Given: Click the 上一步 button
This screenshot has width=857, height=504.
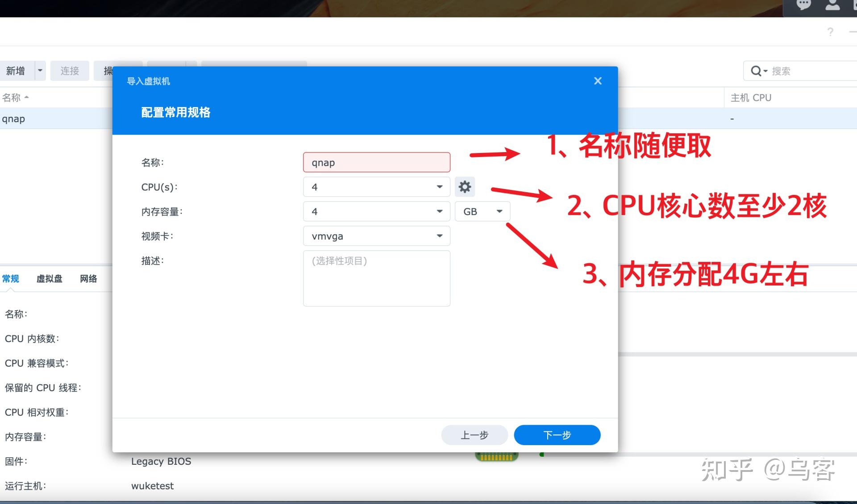Looking at the screenshot, I should click(x=474, y=435).
